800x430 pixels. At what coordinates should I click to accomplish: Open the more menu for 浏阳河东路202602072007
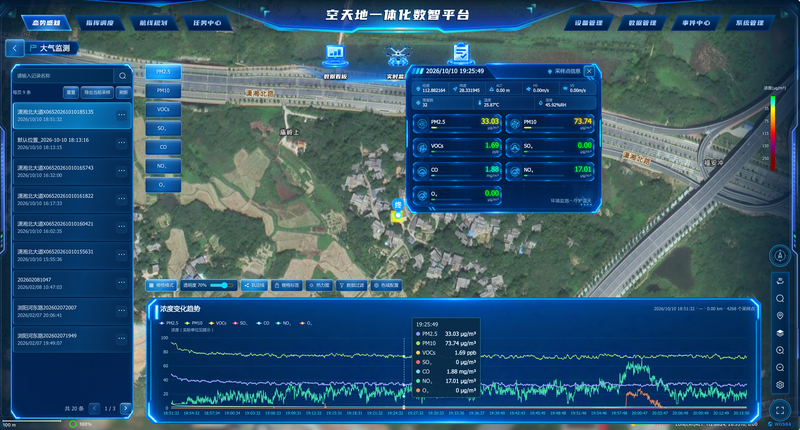point(121,311)
